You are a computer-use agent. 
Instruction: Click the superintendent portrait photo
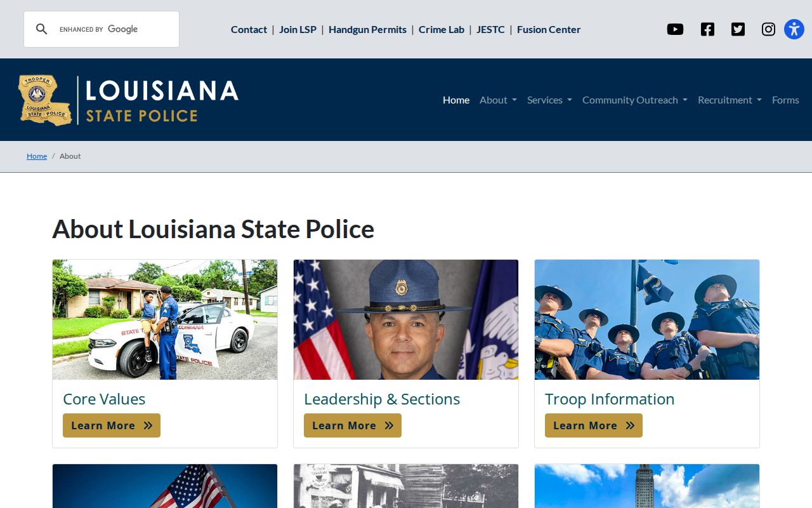click(x=406, y=319)
